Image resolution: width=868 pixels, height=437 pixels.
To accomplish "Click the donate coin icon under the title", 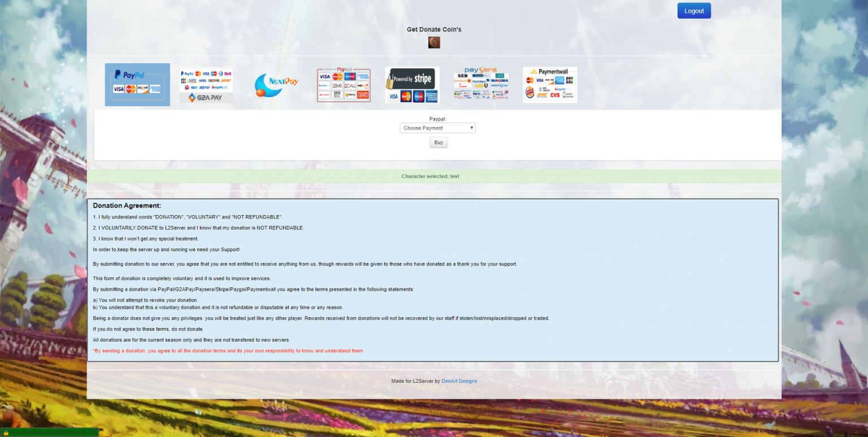I will [434, 42].
